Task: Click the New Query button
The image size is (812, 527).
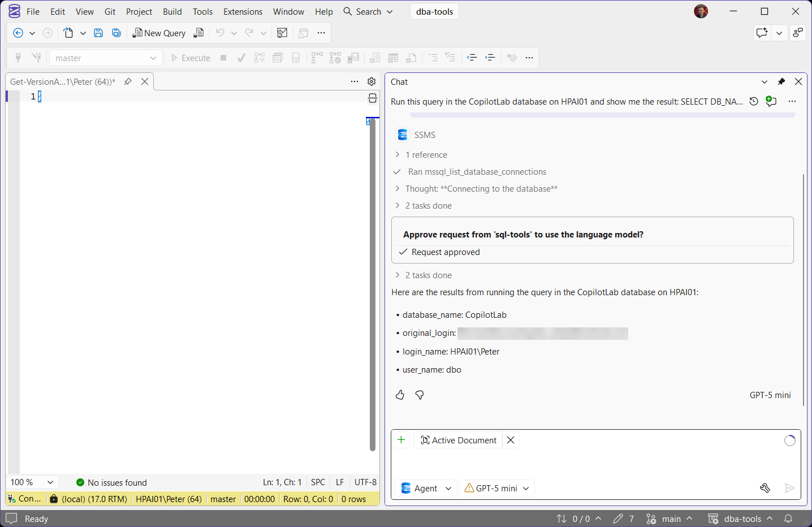Action: pyautogui.click(x=159, y=33)
